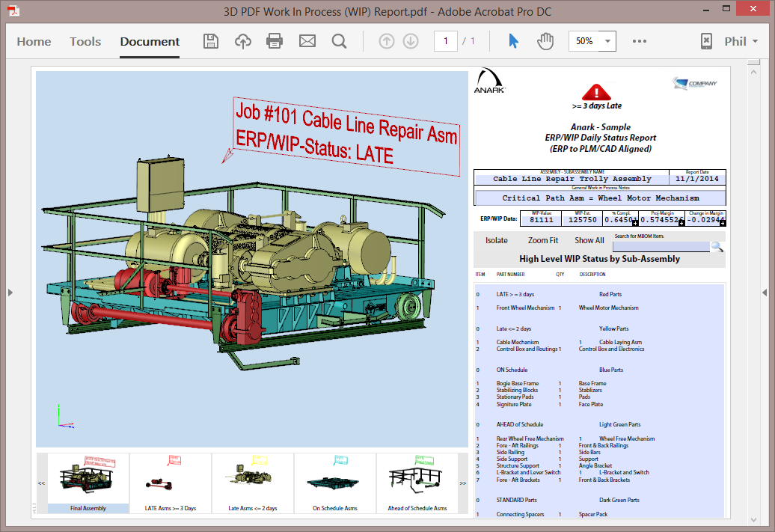Go to next page arrow

pos(410,41)
